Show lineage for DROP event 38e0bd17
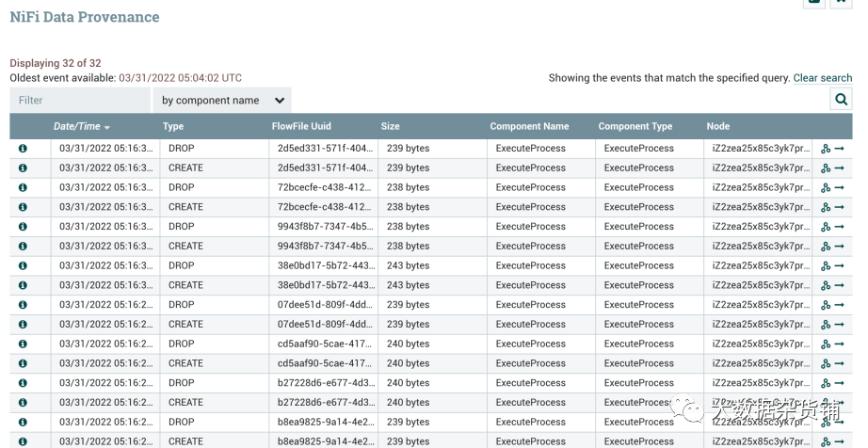The image size is (868, 448). [x=826, y=265]
